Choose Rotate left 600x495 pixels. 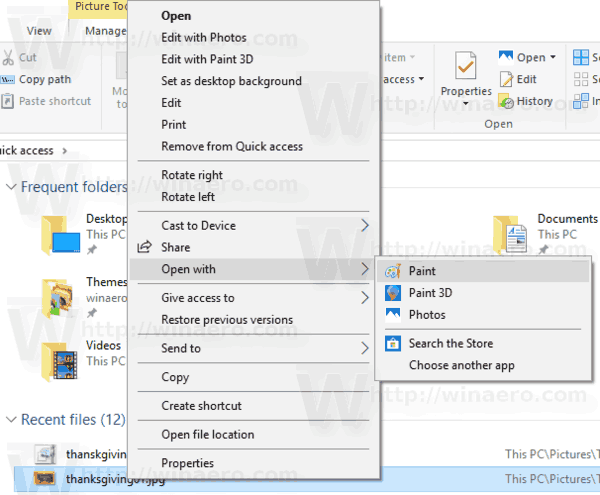253,197
